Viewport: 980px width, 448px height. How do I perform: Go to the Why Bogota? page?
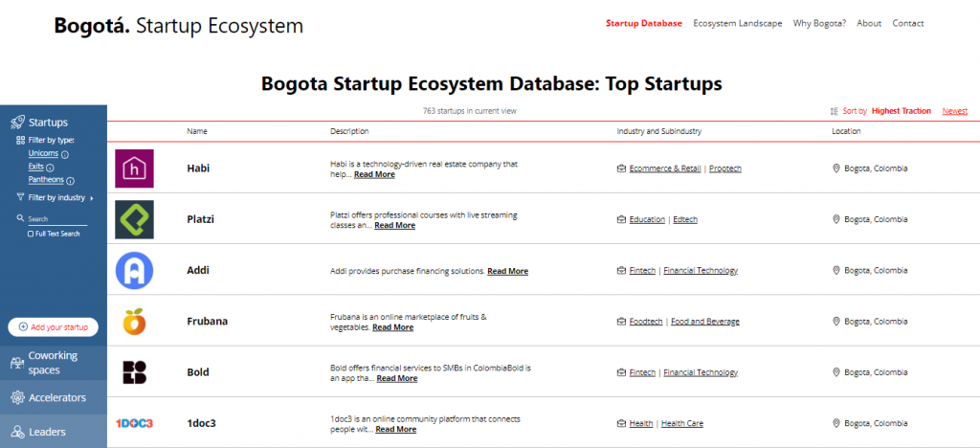coord(819,23)
